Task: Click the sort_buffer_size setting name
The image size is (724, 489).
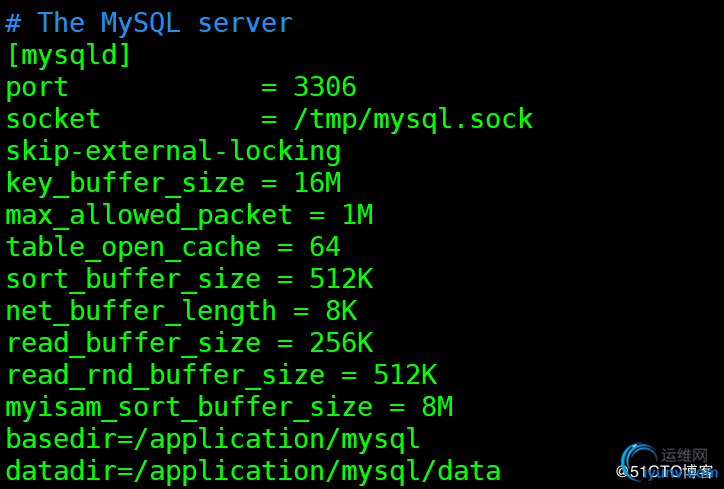Action: pyautogui.click(x=133, y=279)
